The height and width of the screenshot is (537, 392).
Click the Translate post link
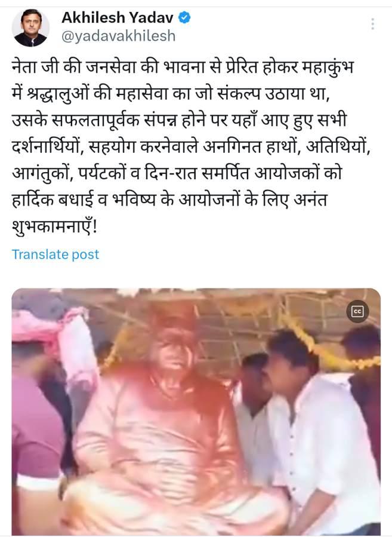[55, 254]
